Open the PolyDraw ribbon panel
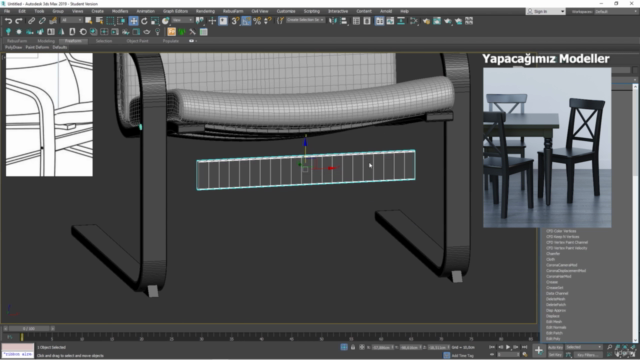The width and height of the screenshot is (640, 360). [x=13, y=47]
